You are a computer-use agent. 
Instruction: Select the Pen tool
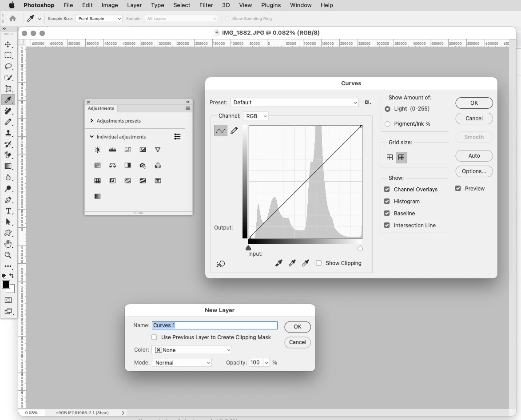[x=8, y=200]
